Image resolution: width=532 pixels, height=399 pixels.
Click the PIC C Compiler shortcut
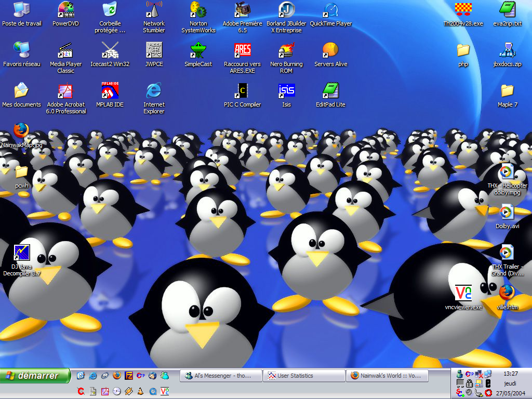point(242,90)
